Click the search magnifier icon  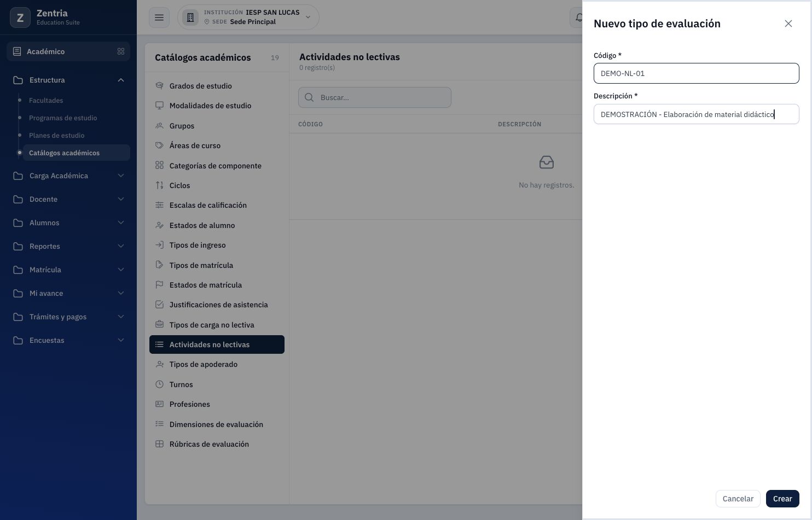coord(309,97)
